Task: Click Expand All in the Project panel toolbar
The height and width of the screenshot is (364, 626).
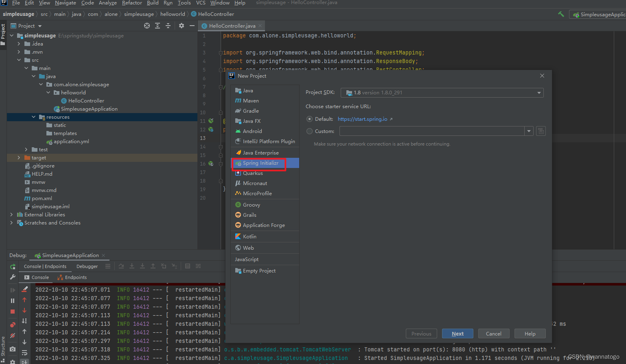Action: point(158,26)
